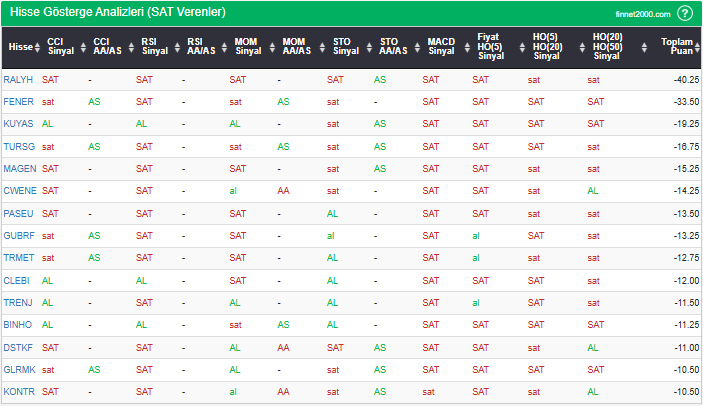Click the help question mark icon
The image size is (703, 406).
[685, 13]
